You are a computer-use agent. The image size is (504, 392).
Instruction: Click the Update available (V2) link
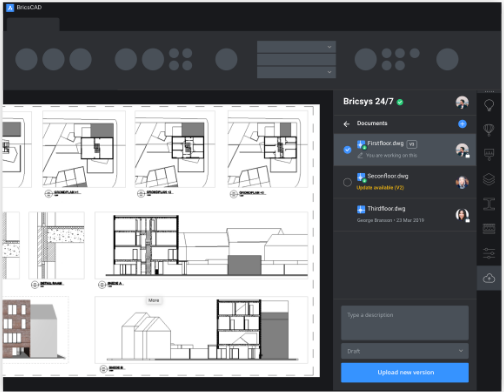coord(380,188)
